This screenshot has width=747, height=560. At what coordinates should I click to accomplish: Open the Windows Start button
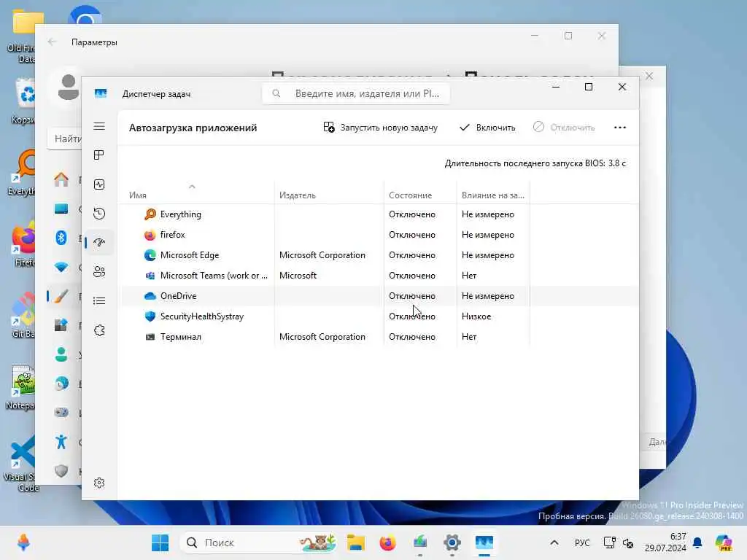click(160, 542)
